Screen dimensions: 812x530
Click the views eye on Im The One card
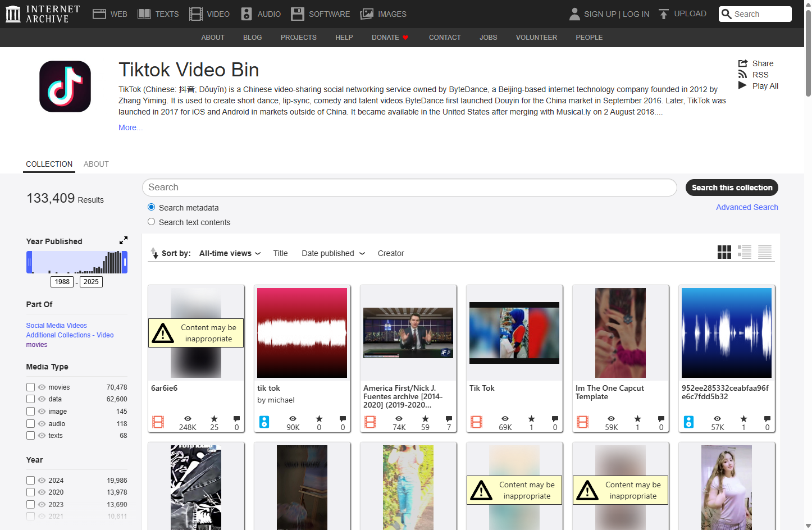[x=611, y=419]
